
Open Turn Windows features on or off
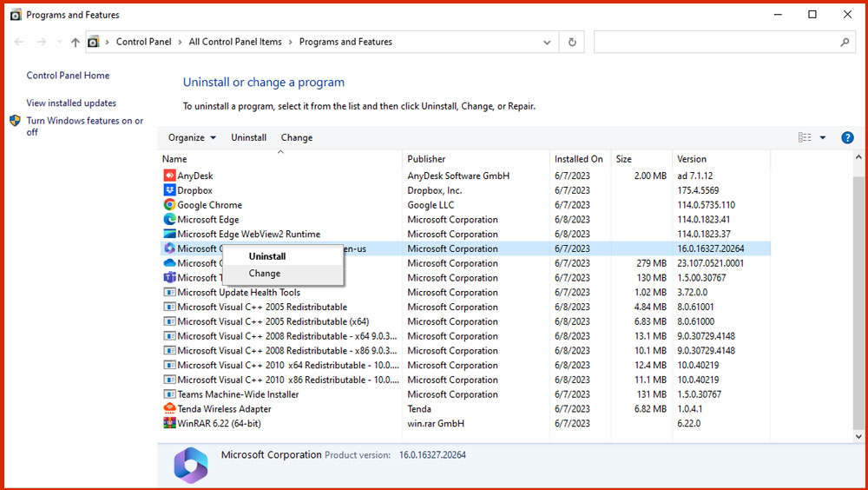coord(85,126)
